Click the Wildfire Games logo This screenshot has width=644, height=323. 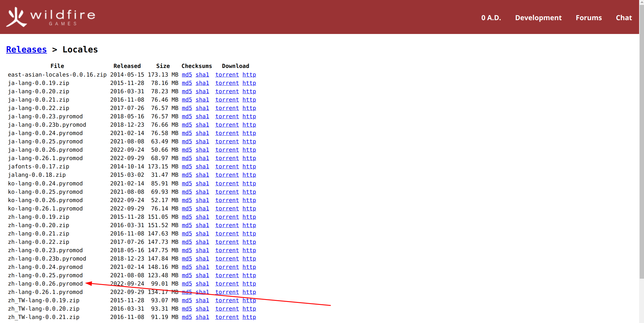[51, 17]
